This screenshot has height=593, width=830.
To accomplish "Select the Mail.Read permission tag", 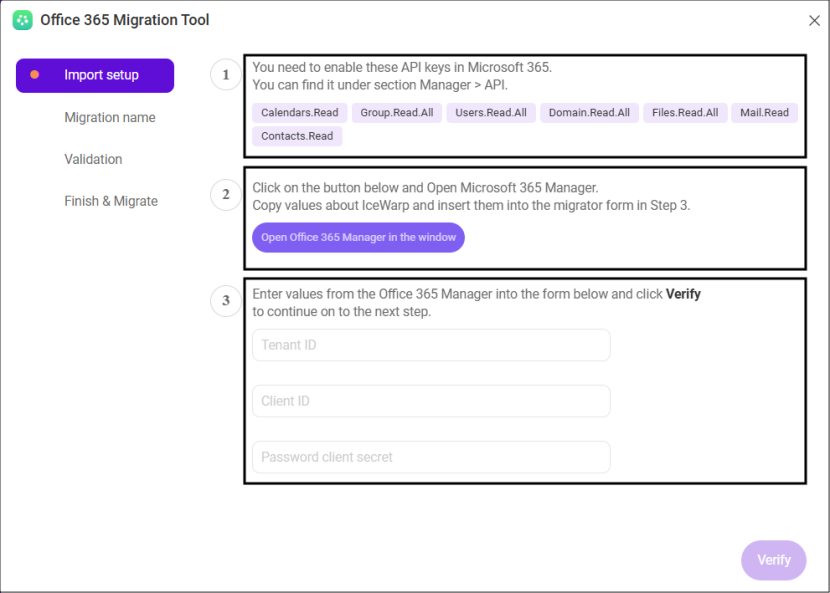I will [x=764, y=113].
